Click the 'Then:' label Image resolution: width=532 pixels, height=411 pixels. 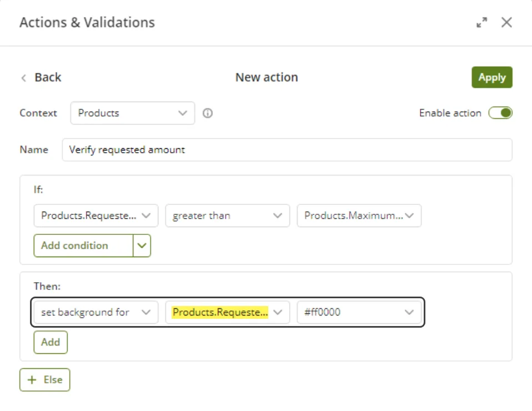pos(47,286)
